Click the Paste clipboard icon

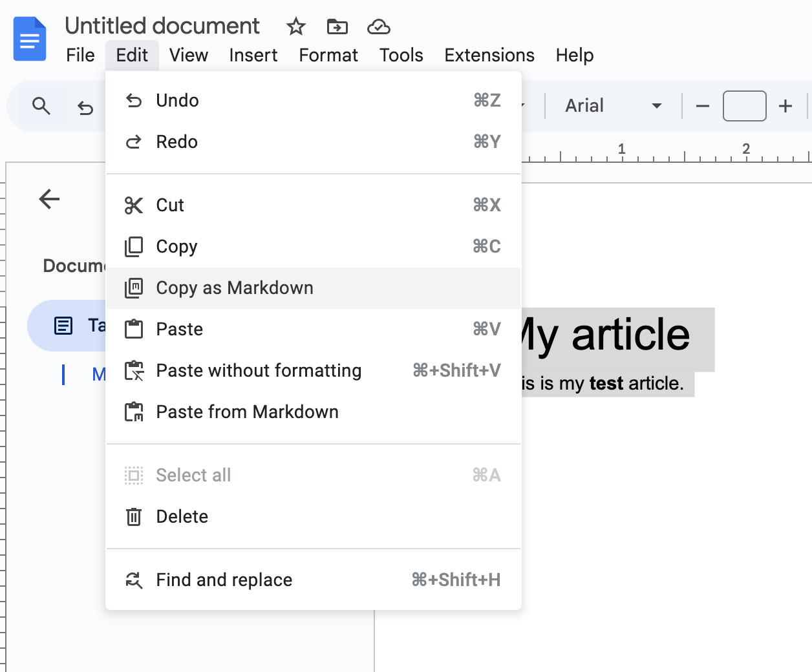pos(133,329)
